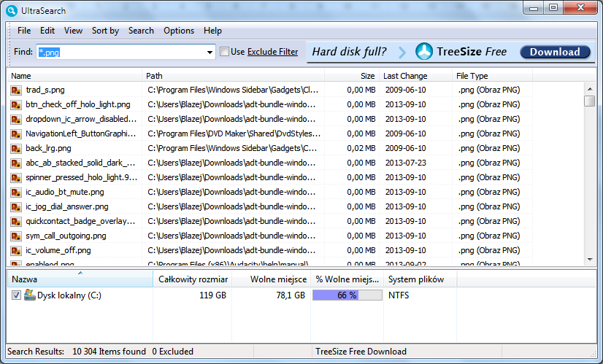Click TreeSize Free Download in status bar

(361, 352)
